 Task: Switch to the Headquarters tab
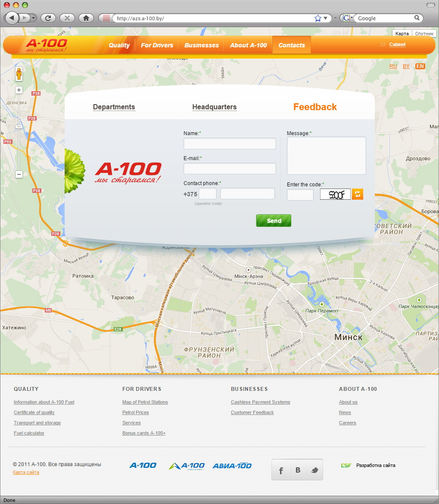pyautogui.click(x=215, y=107)
